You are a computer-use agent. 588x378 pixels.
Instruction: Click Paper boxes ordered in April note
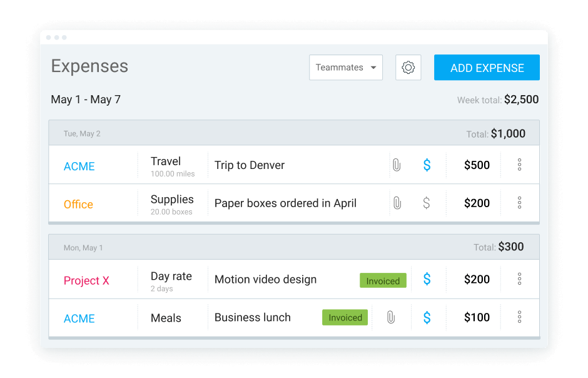click(x=285, y=203)
